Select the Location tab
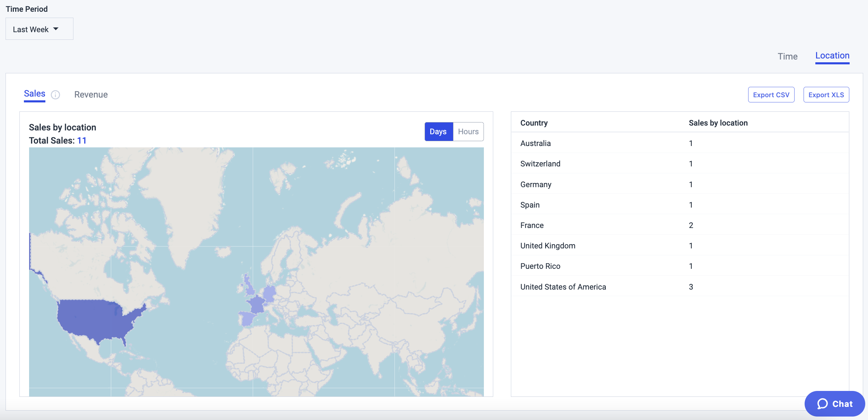Image resolution: width=868 pixels, height=420 pixels. click(x=832, y=56)
